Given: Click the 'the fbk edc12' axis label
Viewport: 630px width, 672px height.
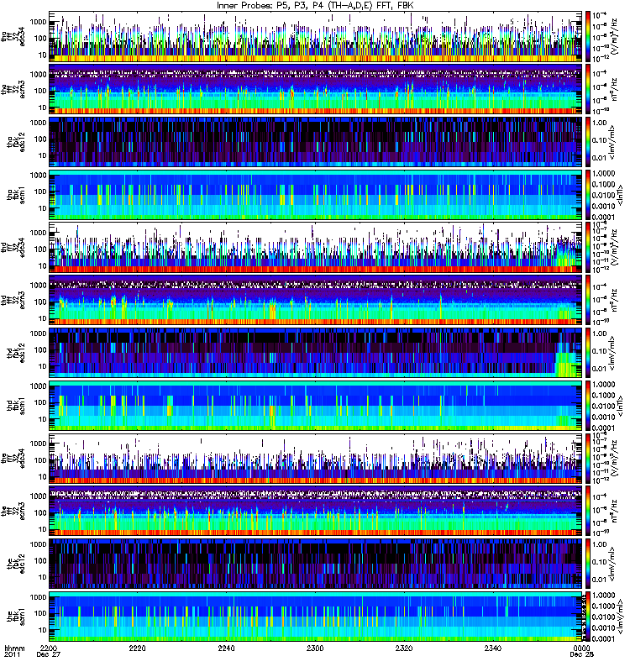Looking at the screenshot, I should pyautogui.click(x=16, y=564).
